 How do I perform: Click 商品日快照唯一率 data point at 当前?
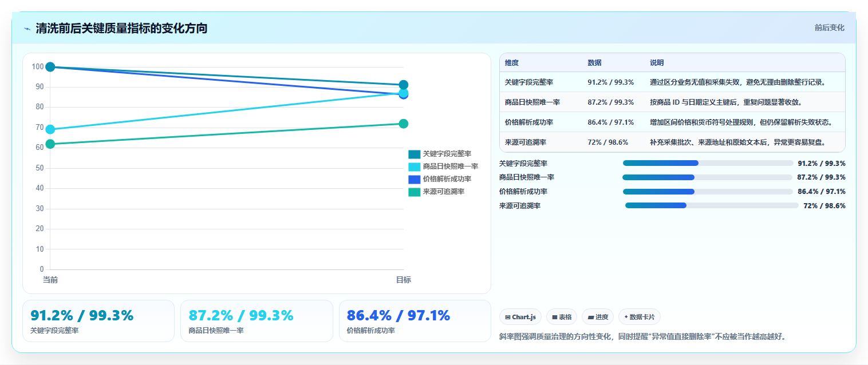click(50, 129)
